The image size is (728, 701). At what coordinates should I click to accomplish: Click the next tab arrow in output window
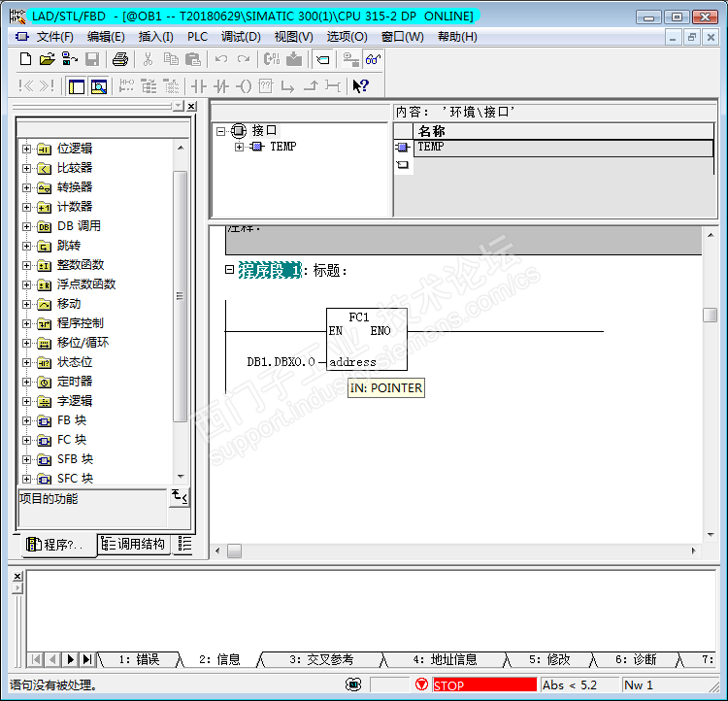[x=70, y=659]
